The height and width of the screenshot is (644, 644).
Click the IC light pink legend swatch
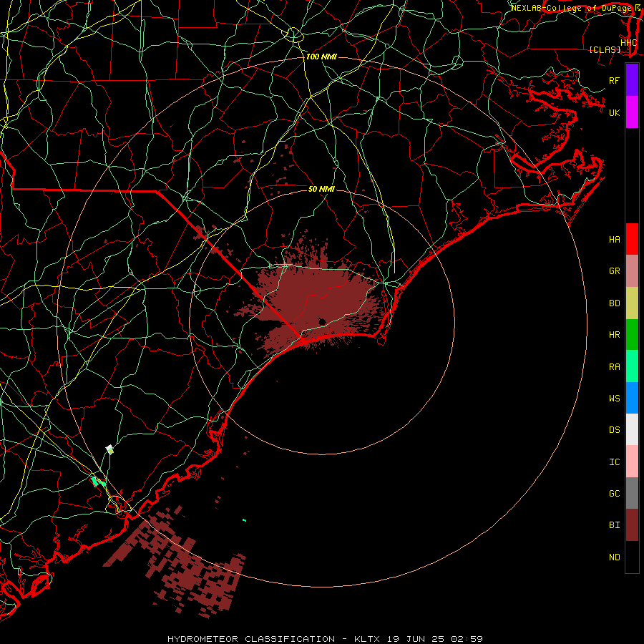point(632,462)
